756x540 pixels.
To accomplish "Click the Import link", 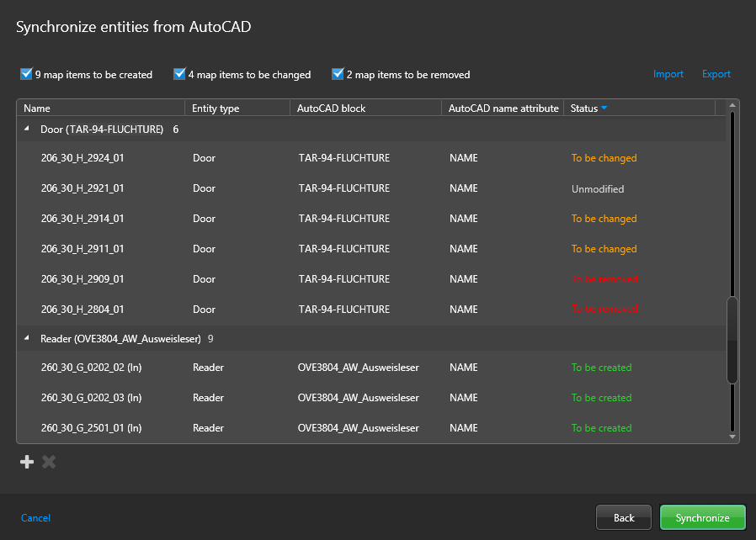I will pyautogui.click(x=668, y=74).
